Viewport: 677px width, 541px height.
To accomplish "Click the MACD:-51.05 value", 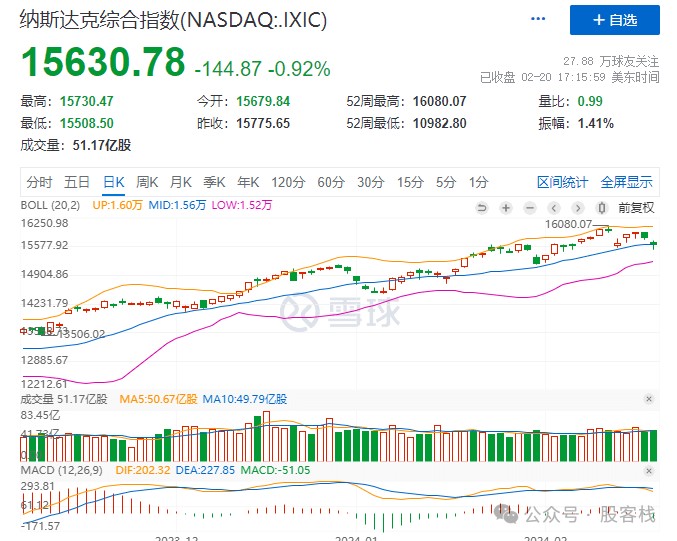I will 275,470.
